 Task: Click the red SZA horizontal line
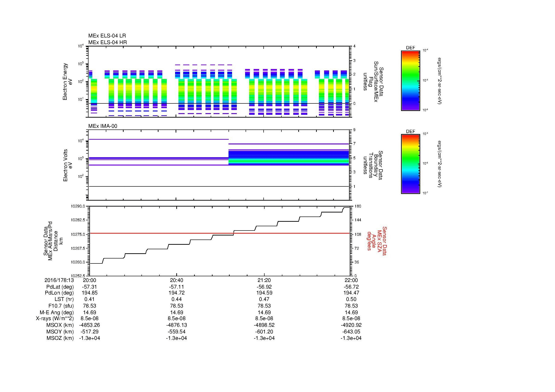[219, 233]
